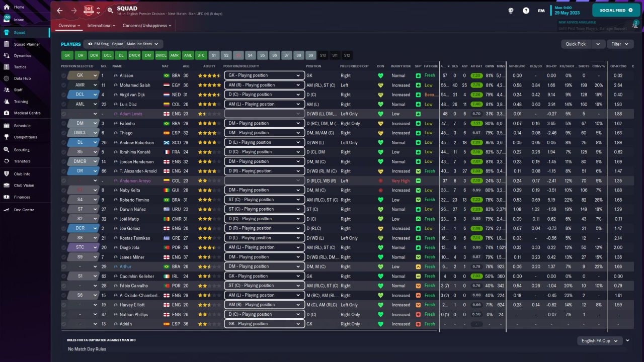
Task: Click the Staff sidebar icon
Action: (7, 90)
